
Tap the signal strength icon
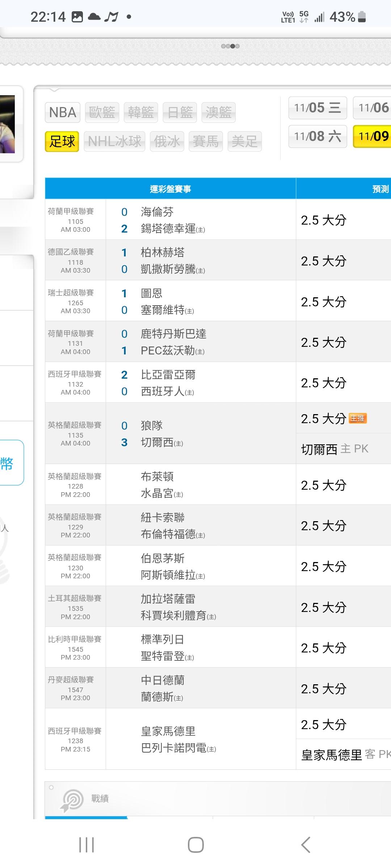[x=319, y=17]
